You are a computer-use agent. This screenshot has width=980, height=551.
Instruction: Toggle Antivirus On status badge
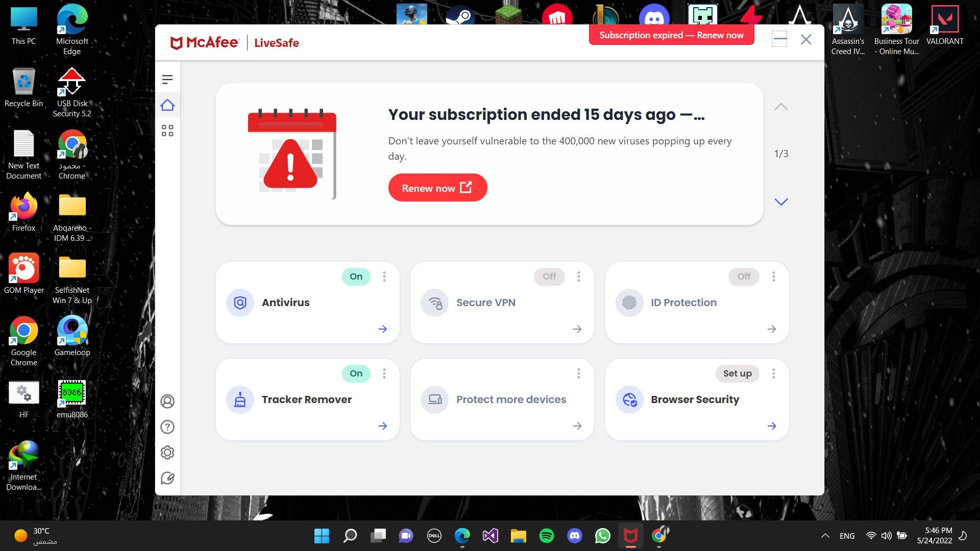356,277
